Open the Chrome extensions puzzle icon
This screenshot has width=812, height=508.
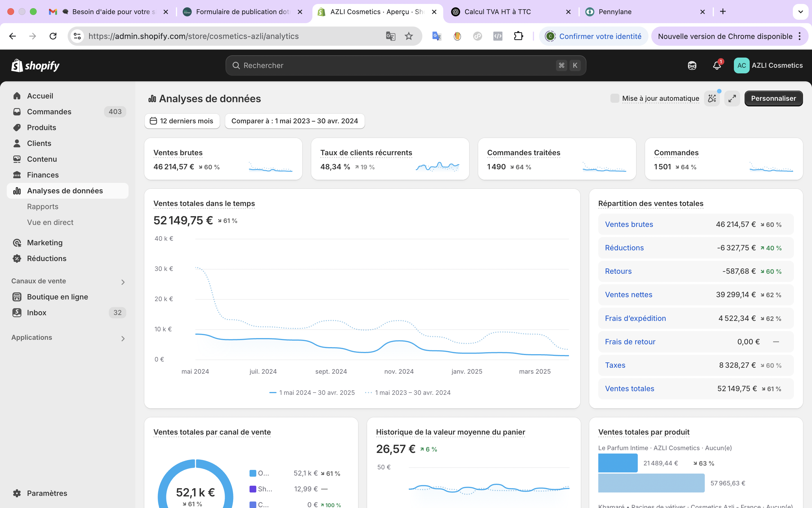(x=518, y=36)
